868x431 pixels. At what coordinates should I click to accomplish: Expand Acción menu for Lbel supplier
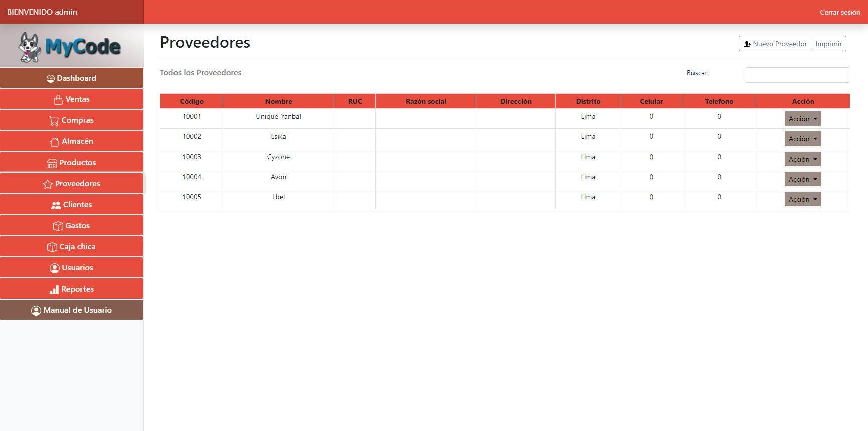coord(802,199)
